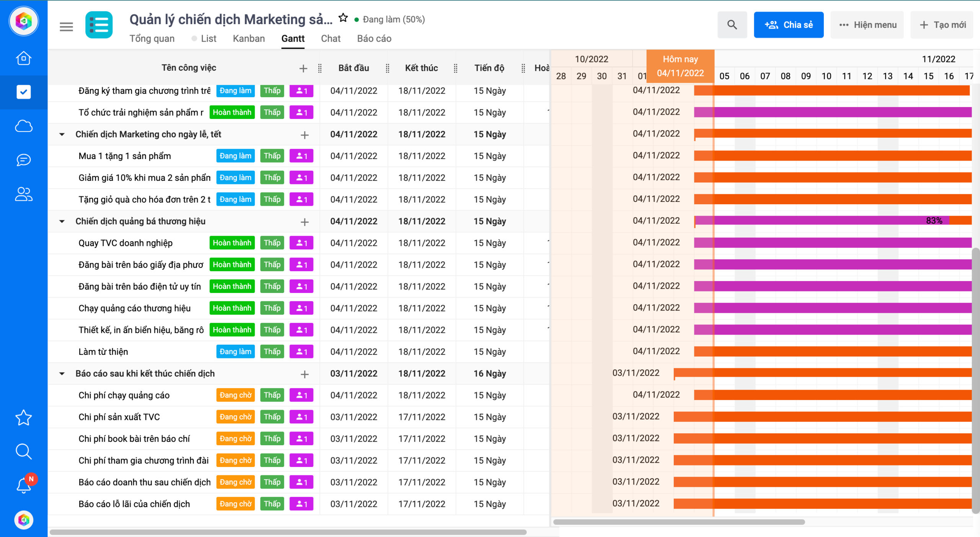Toggle the hamburger menu icon
980x537 pixels.
(66, 27)
